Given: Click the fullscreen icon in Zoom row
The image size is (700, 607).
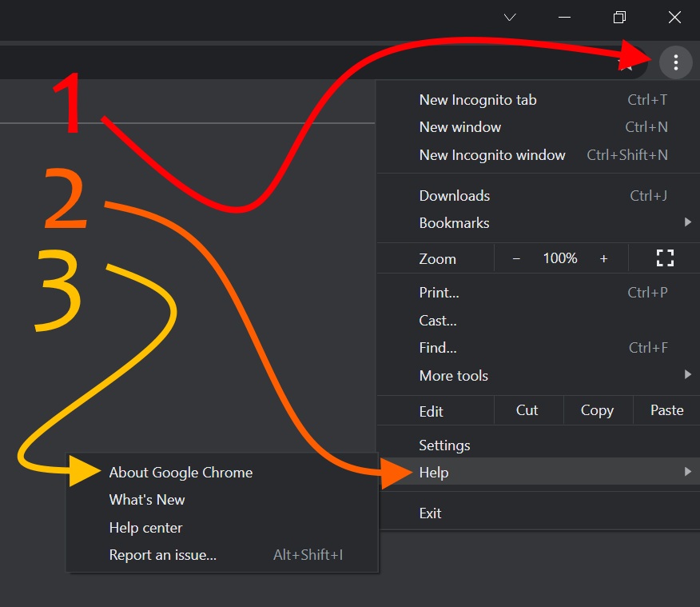Looking at the screenshot, I should click(x=665, y=258).
